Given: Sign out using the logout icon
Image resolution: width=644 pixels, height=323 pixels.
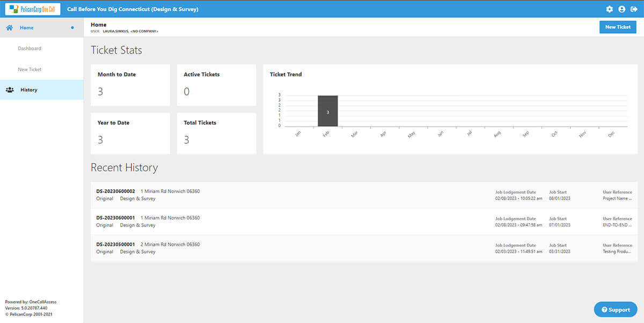Looking at the screenshot, I should coord(634,9).
